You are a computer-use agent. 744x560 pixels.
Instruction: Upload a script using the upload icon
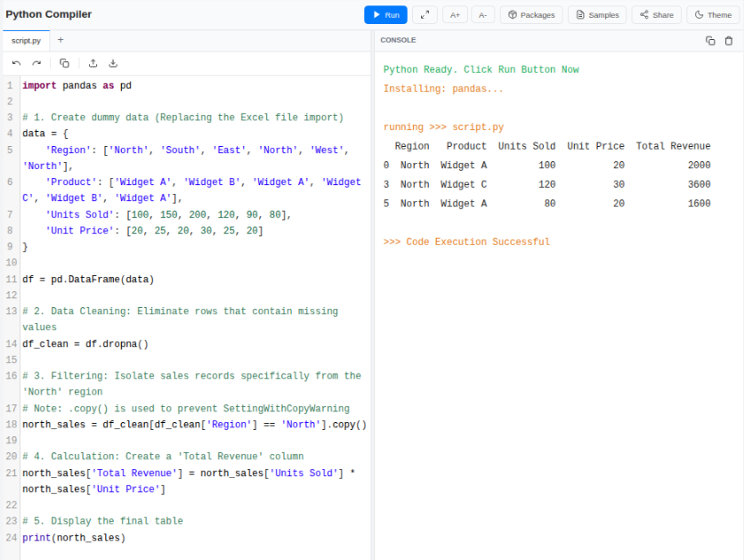(x=92, y=63)
